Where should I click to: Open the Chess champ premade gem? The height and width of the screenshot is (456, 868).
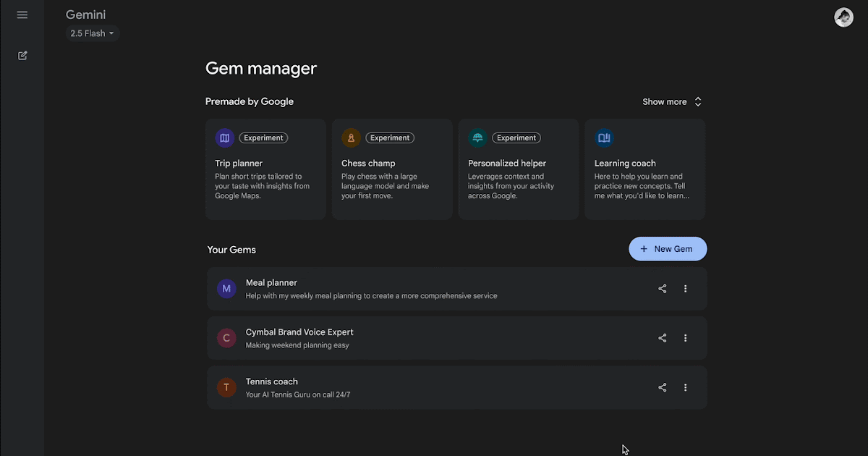tap(392, 169)
